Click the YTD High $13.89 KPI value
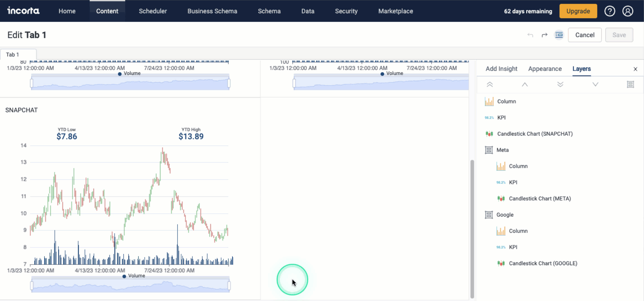Screen dimensions: 644x301 (x=191, y=136)
